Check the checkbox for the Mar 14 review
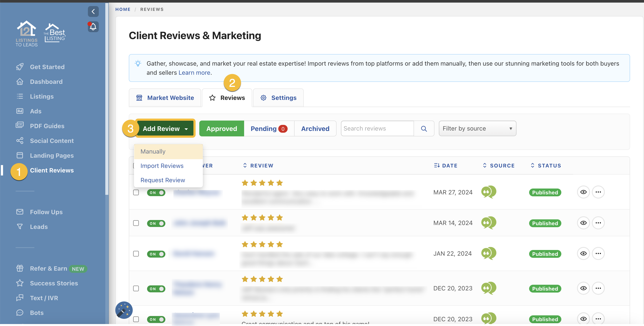 point(136,223)
